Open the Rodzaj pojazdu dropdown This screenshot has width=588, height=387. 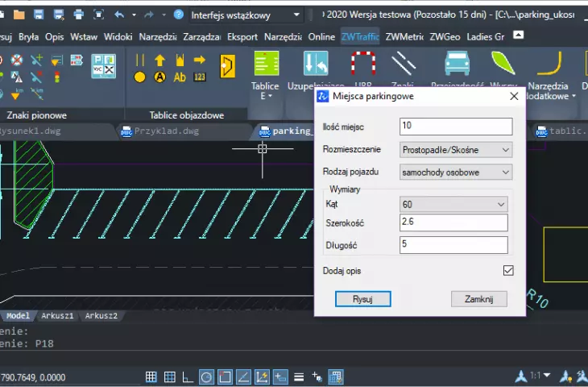[456, 173]
